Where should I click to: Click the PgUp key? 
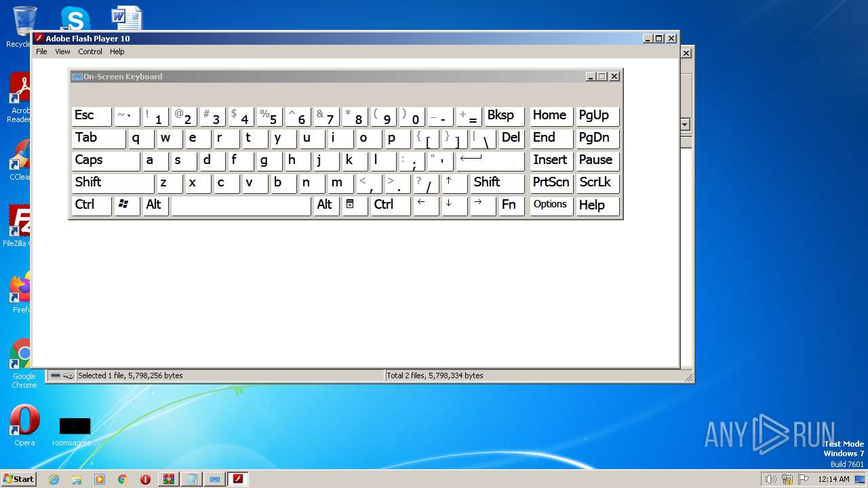(597, 116)
